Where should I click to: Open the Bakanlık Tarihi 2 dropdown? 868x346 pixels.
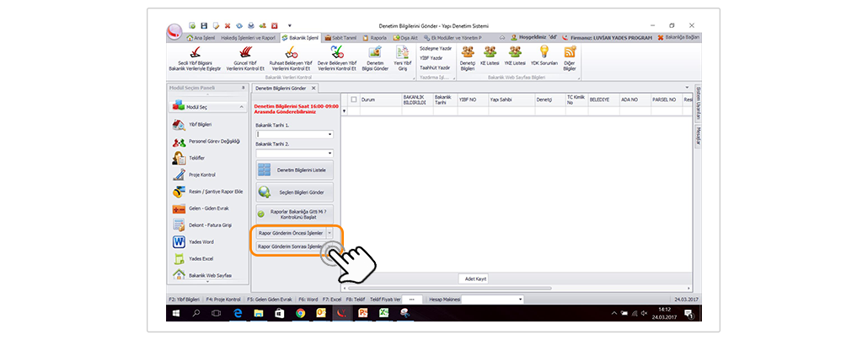tap(330, 153)
